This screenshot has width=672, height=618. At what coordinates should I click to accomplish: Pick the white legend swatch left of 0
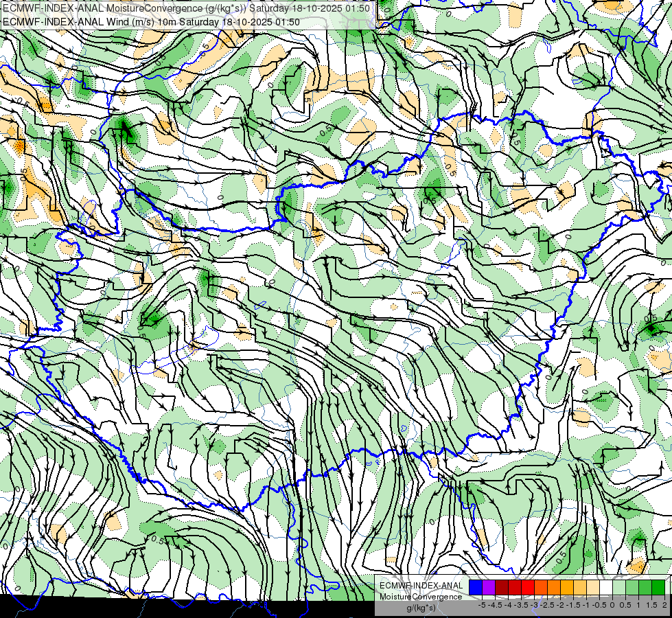click(x=606, y=587)
